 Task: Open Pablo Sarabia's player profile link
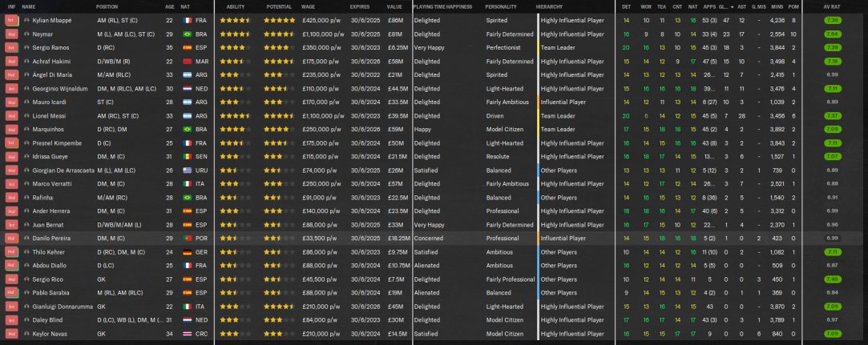51,293
